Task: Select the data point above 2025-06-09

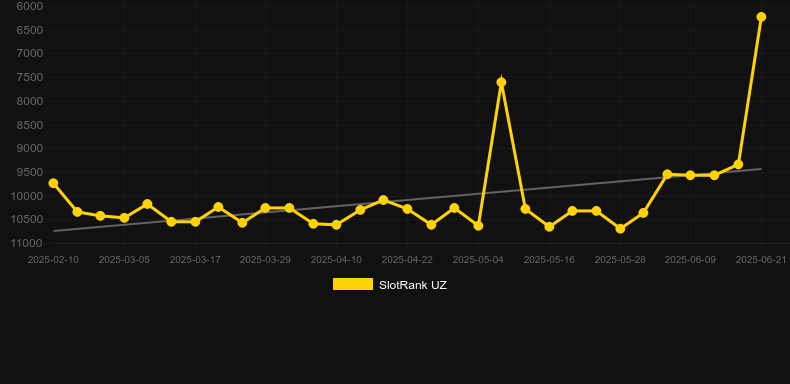Action: pos(690,175)
